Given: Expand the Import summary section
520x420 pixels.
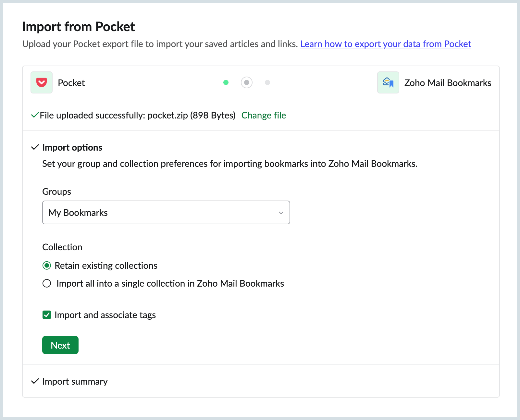Looking at the screenshot, I should coord(75,381).
